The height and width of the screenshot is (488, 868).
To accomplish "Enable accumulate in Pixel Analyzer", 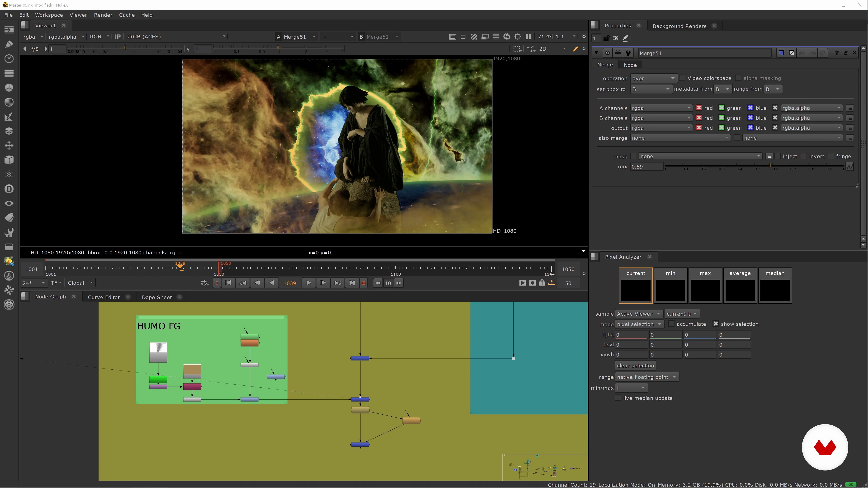I will (x=671, y=324).
